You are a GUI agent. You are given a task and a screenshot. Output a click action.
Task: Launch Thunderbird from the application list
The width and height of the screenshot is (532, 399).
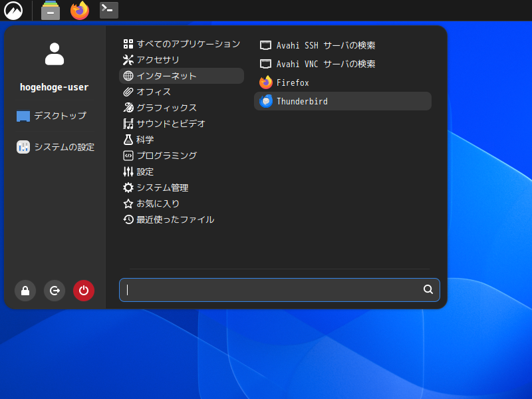(x=342, y=101)
